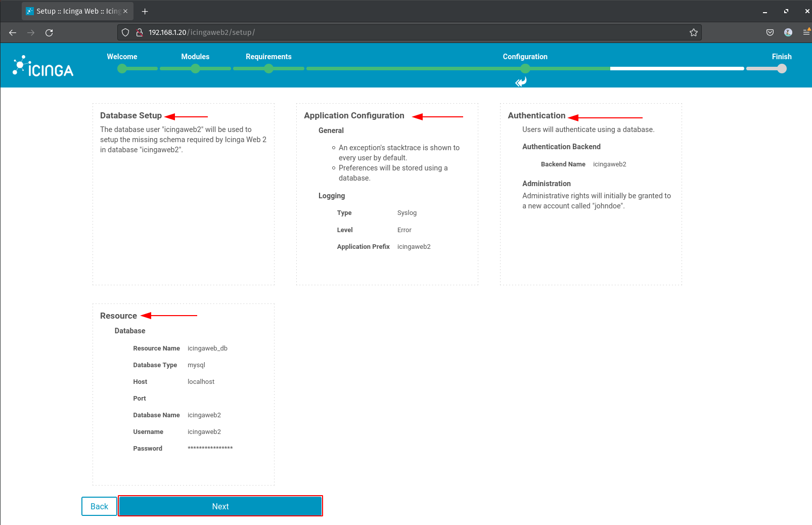Bookmark this page with the star icon
This screenshot has height=525, width=812.
[694, 32]
